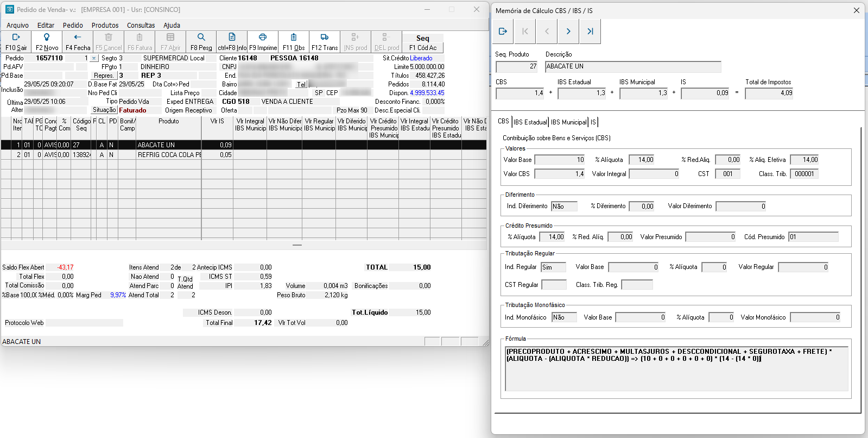
Task: Switch to the IBS Municipal tab
Action: point(568,122)
